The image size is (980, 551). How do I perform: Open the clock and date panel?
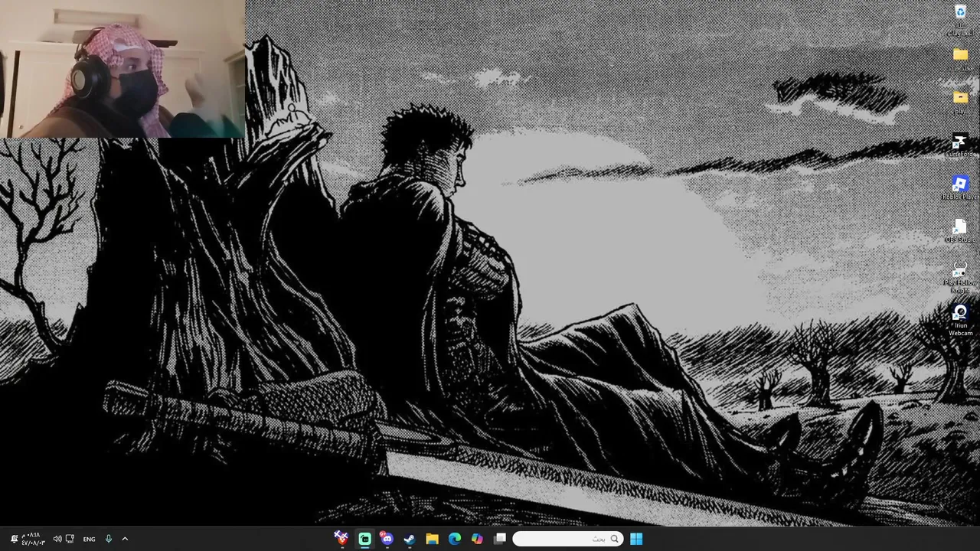33,539
